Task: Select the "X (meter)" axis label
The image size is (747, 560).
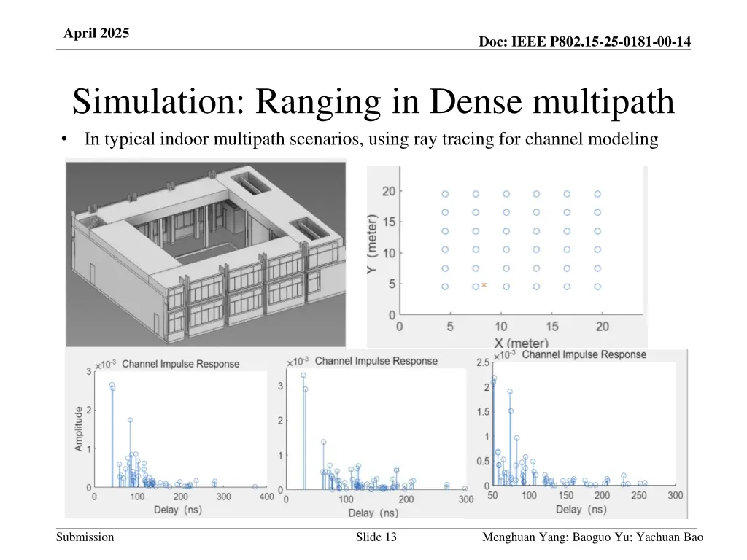Action: coord(521,343)
